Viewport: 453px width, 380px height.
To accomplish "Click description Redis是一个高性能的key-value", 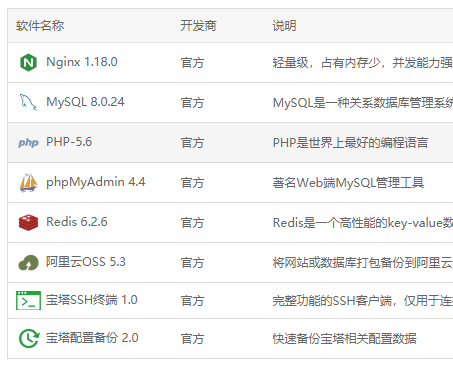I will click(x=357, y=223).
